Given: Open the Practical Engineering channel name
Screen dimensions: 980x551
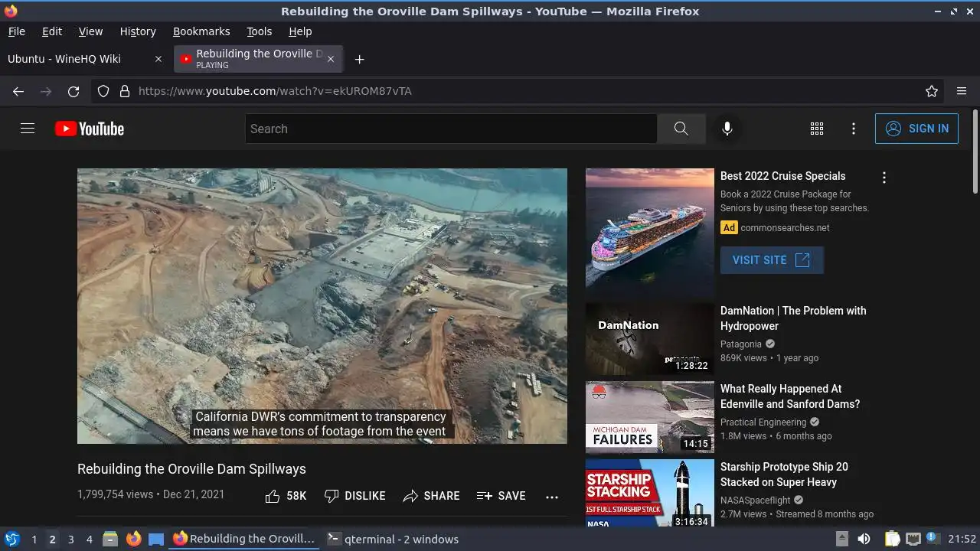Looking at the screenshot, I should point(763,422).
